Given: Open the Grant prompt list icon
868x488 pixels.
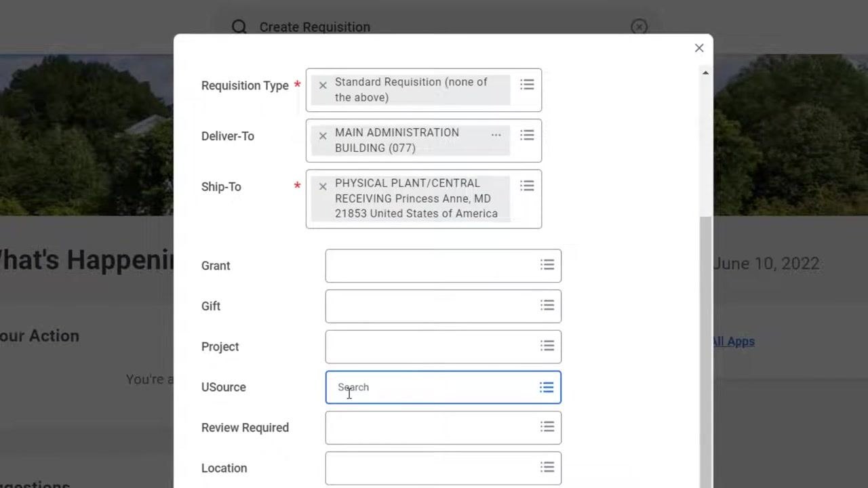Looking at the screenshot, I should click(547, 265).
